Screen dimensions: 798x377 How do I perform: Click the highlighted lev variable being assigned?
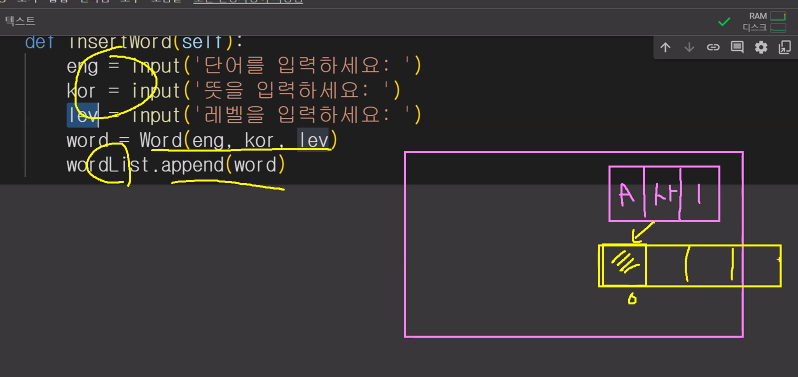pos(83,115)
